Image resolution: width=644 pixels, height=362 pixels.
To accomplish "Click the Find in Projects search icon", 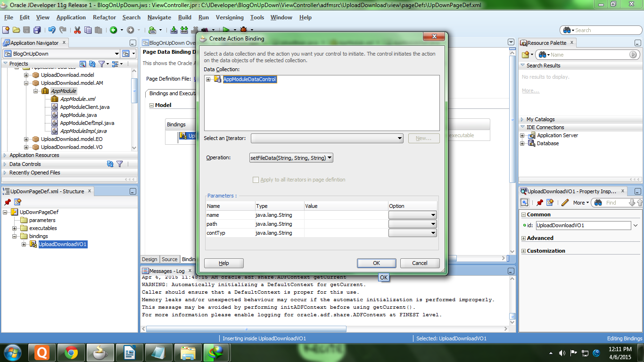I will click(83, 64).
